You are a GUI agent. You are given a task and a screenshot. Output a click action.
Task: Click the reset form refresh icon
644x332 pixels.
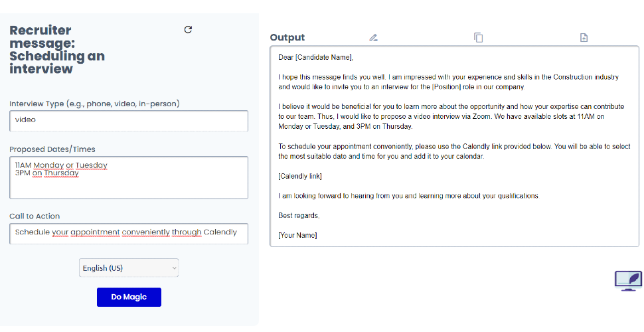click(188, 30)
